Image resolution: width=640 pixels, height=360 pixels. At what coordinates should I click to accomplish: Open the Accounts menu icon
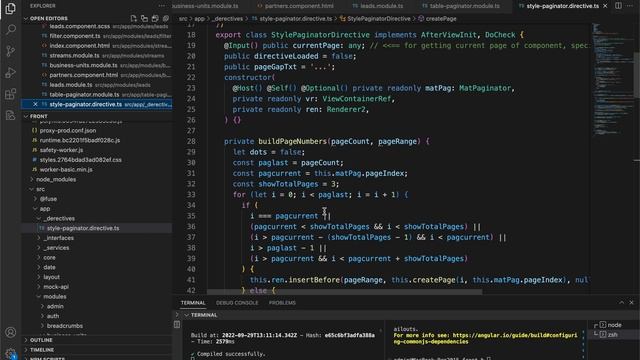(11, 333)
